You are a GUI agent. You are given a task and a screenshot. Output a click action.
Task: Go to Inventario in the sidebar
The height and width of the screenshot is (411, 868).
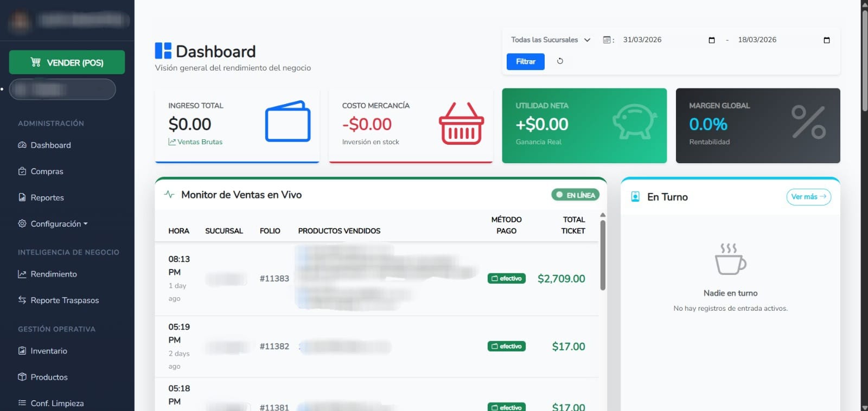49,351
